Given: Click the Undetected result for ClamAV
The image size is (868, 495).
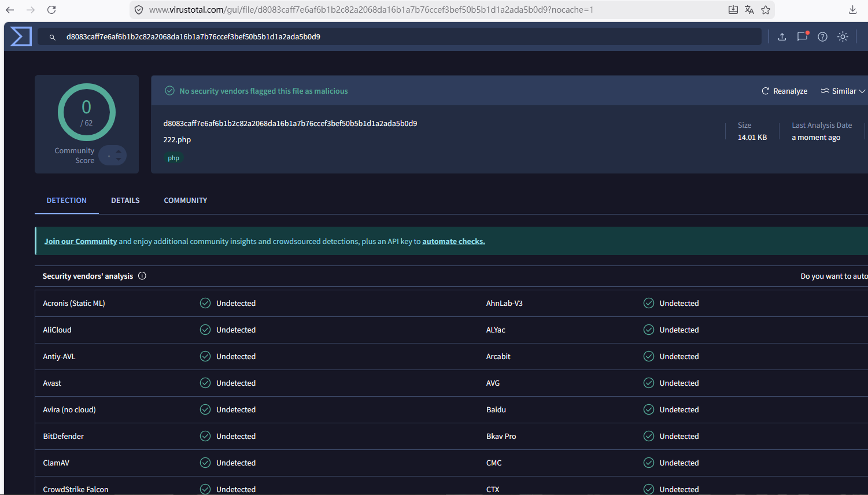Looking at the screenshot, I should (236, 463).
